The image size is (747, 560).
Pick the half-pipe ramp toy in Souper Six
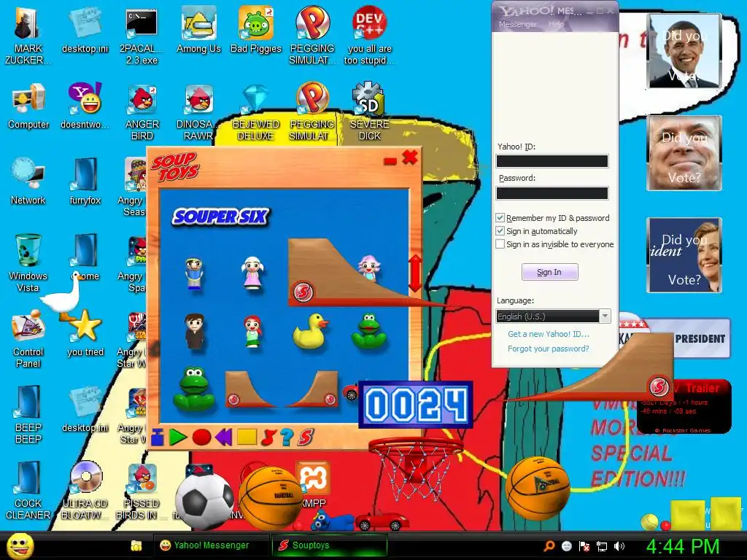coord(281,389)
